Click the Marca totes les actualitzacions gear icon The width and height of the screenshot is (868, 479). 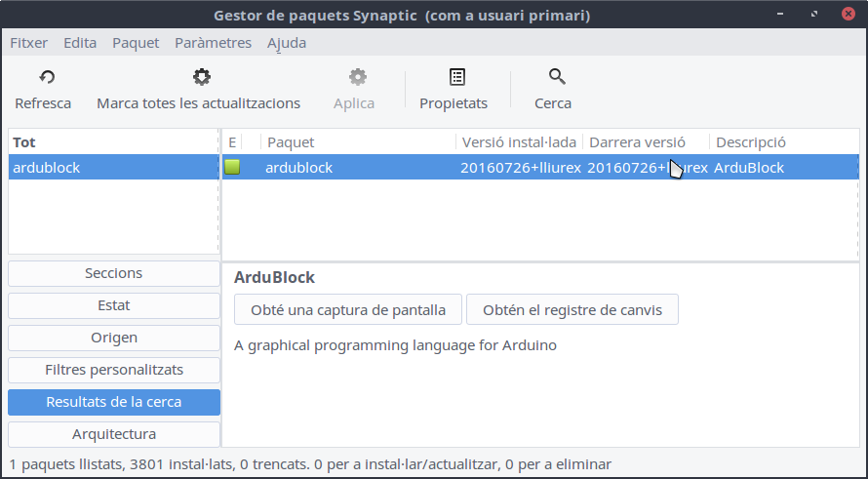201,77
